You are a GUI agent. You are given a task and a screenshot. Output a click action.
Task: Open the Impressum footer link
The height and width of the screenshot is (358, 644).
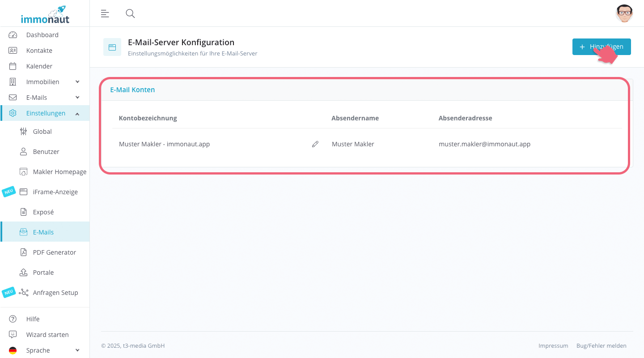[x=553, y=346]
